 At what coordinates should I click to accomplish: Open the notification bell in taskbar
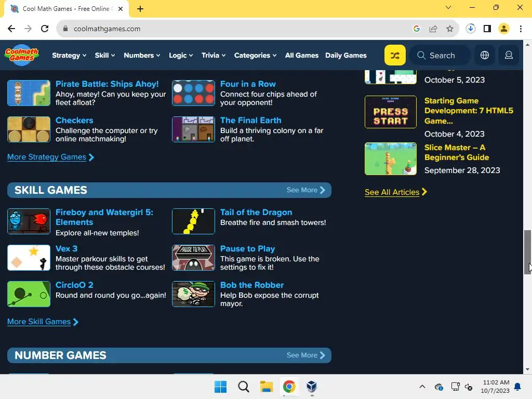[x=518, y=387]
